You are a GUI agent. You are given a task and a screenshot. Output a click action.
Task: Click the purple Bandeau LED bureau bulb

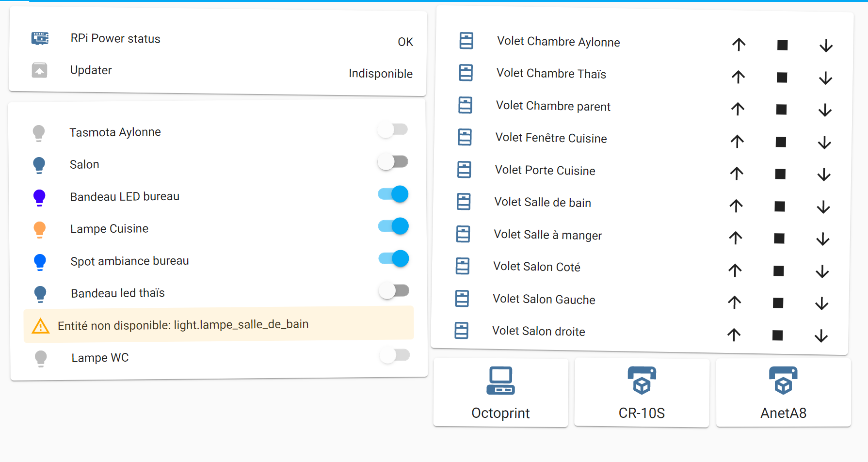[39, 198]
